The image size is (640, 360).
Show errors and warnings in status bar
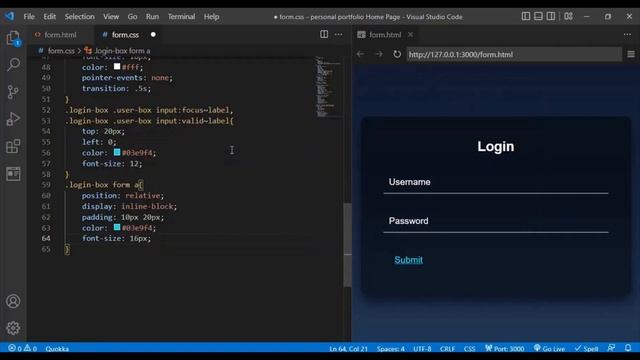[x=22, y=348]
